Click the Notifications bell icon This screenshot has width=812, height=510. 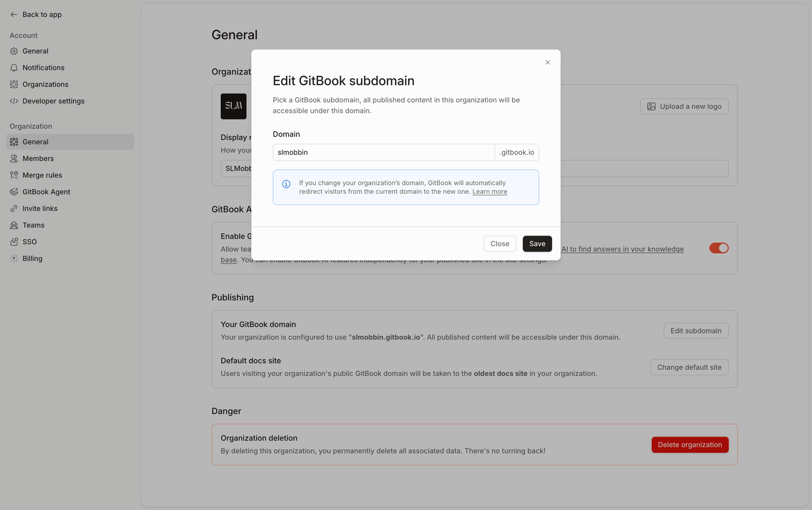point(14,68)
